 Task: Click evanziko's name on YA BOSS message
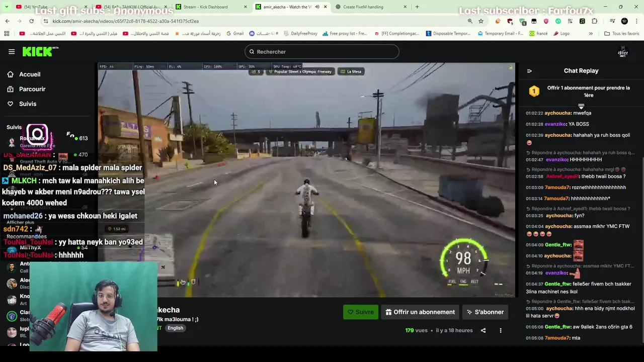(556, 124)
